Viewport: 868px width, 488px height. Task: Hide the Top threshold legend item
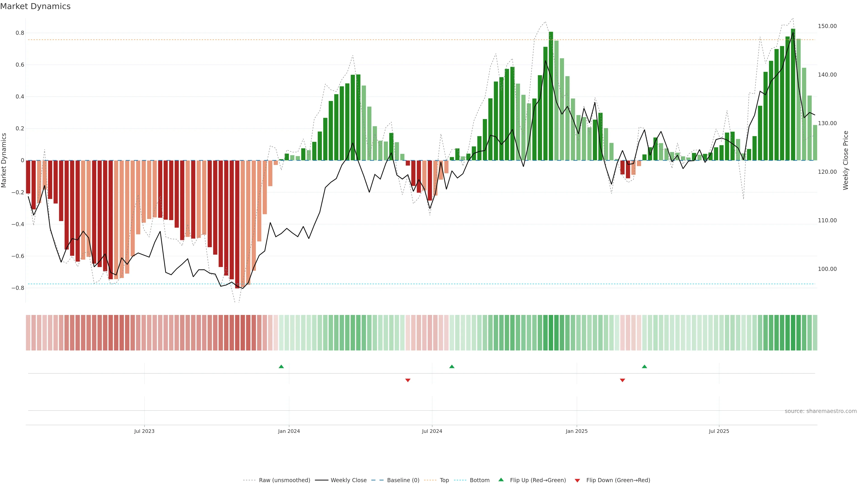(x=444, y=480)
